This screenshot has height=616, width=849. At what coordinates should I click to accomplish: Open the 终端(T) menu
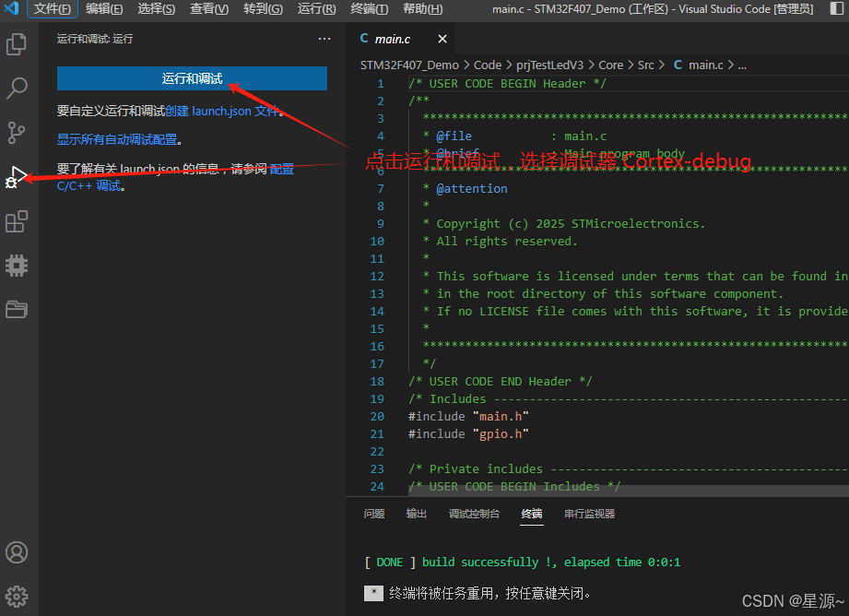(x=370, y=8)
